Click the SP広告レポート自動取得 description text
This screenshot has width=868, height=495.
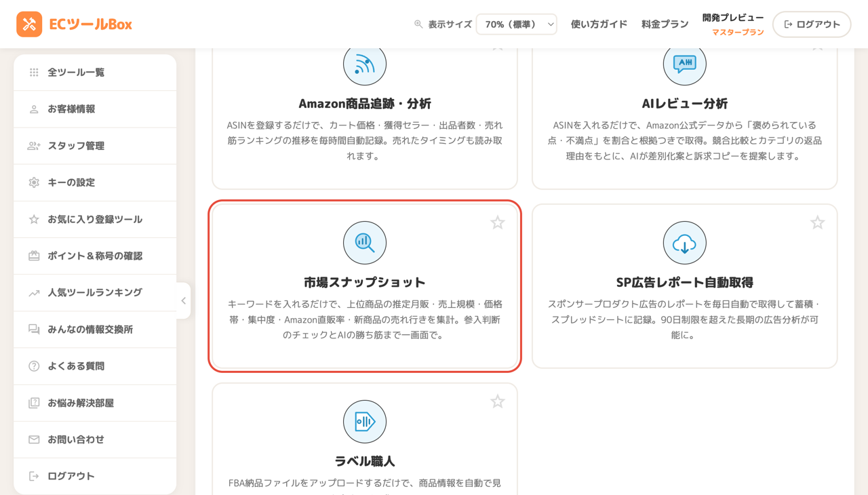point(685,319)
